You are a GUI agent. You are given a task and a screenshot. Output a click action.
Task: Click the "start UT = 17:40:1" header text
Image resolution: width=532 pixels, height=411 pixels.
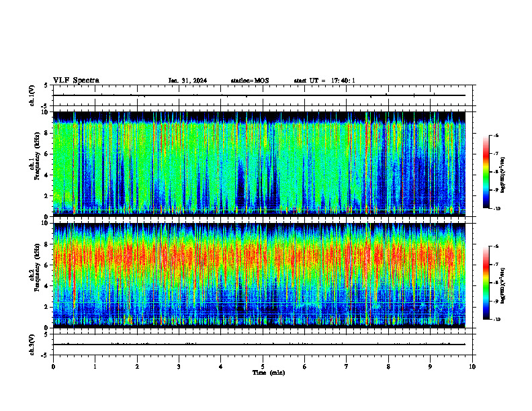point(324,81)
